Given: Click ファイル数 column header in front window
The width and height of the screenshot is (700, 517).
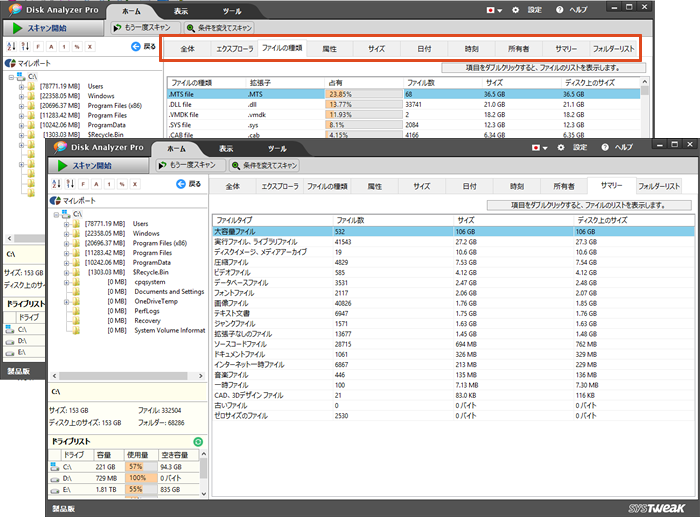Looking at the screenshot, I should 393,220.
